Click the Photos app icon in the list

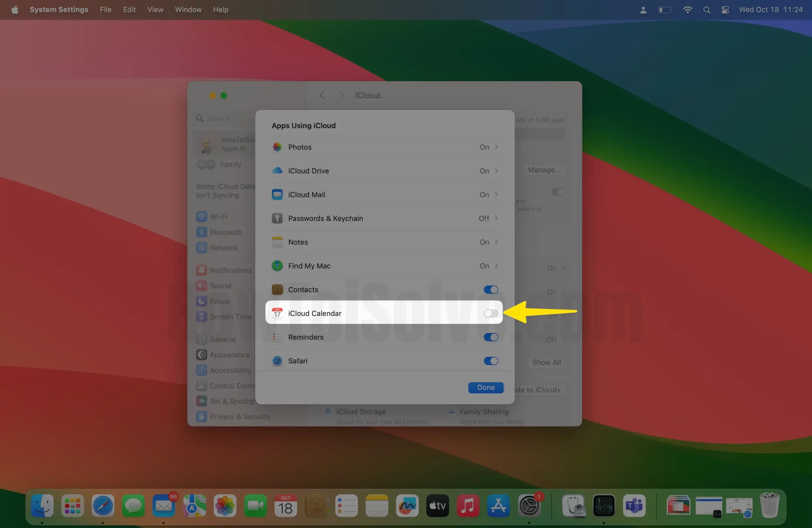[x=277, y=147]
